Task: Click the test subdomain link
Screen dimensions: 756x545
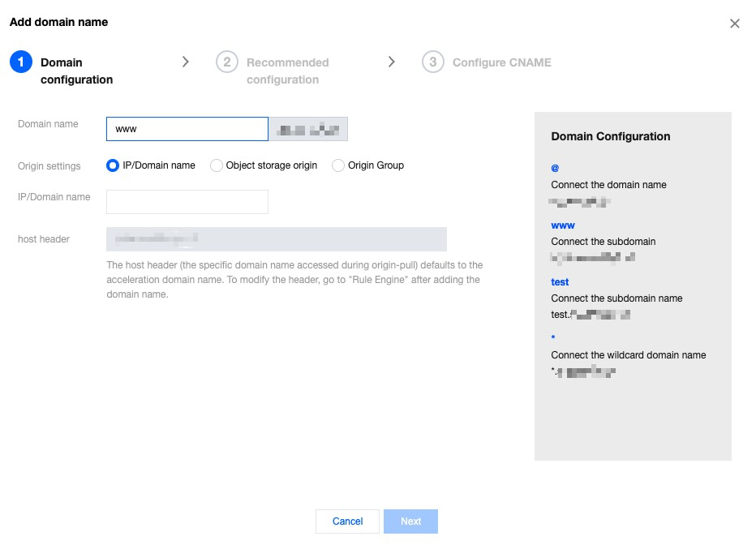Action: click(558, 281)
